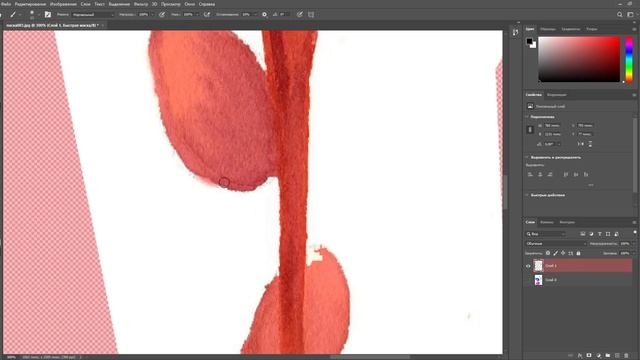This screenshot has height=360, width=640.
Task: Lock image pixels brush icon
Action: click(556, 253)
